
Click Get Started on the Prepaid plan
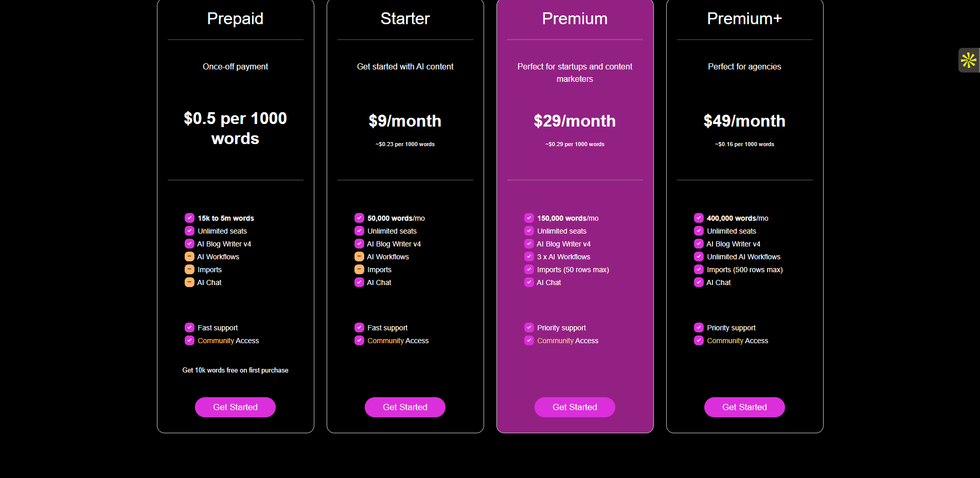[x=235, y=407]
